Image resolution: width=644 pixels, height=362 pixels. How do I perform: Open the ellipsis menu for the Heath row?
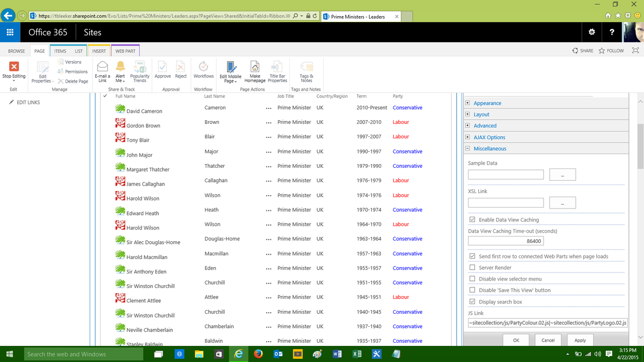[x=268, y=210]
